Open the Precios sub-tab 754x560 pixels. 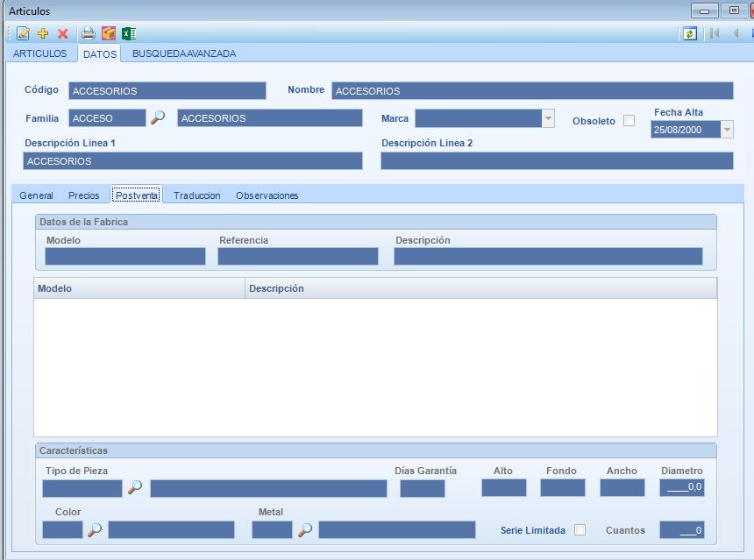tap(84, 195)
